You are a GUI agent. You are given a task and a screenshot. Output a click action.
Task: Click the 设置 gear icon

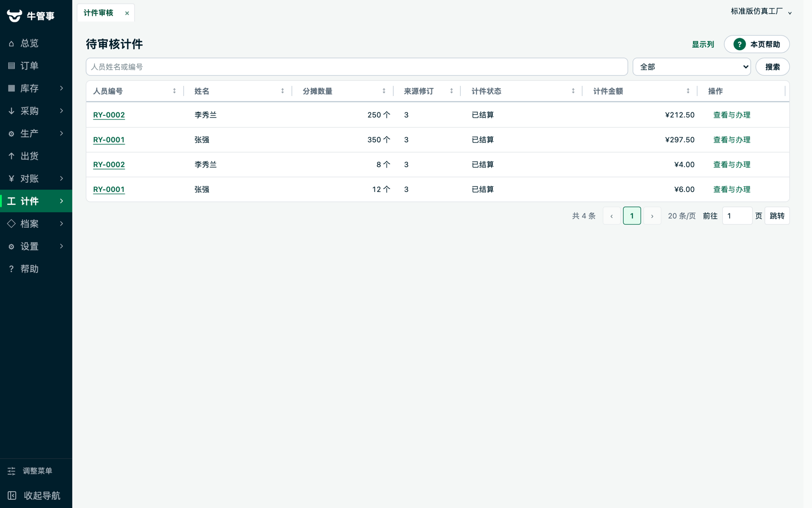[11, 246]
